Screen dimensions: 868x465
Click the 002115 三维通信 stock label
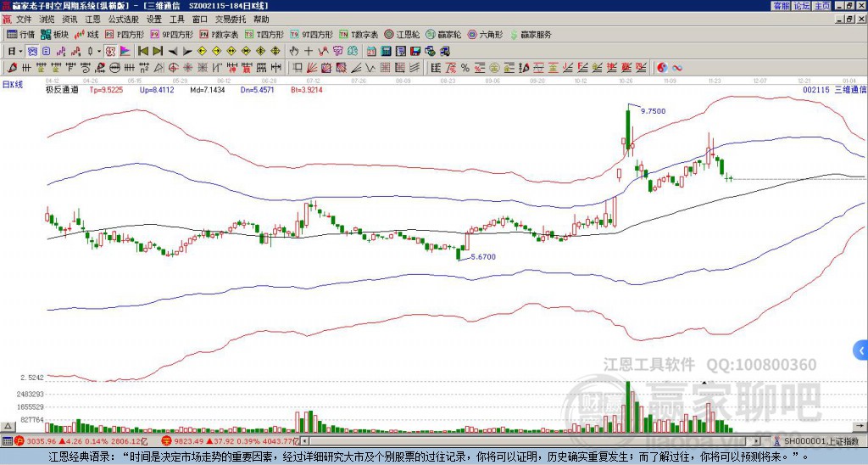point(835,90)
